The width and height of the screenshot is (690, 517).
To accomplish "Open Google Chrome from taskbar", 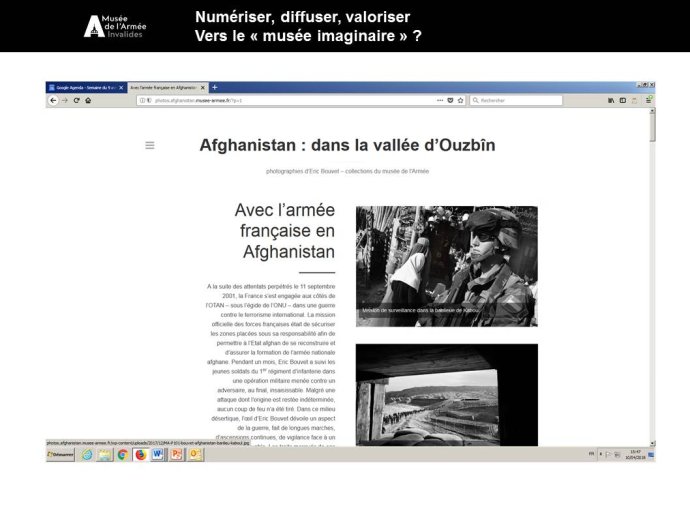I will 123,455.
